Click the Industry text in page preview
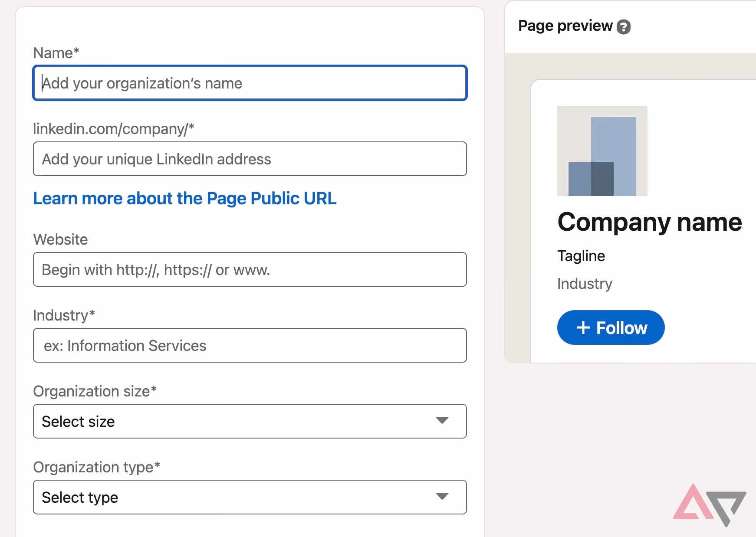 [584, 284]
